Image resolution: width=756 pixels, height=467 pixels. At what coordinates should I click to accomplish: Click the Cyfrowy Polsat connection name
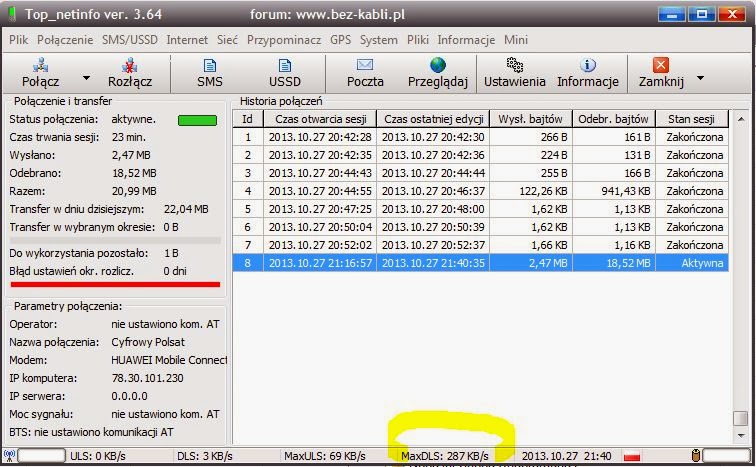148,342
